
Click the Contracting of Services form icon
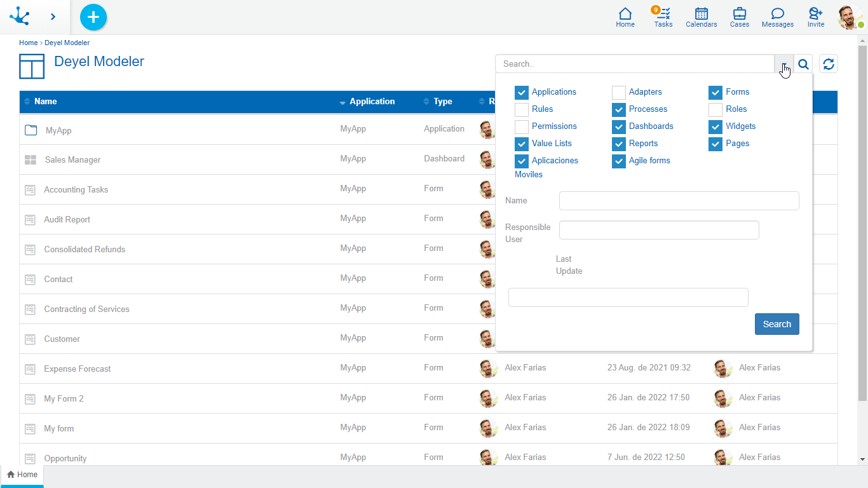30,309
